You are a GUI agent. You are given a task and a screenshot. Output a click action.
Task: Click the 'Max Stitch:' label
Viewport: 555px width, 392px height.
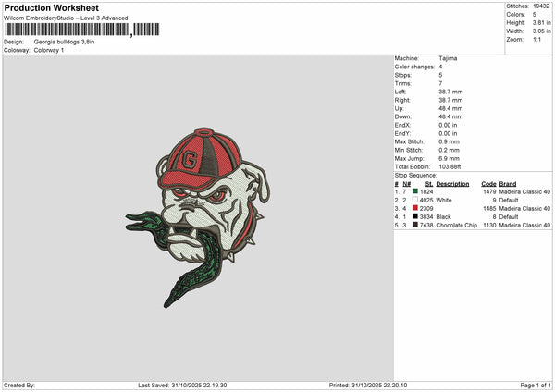click(x=409, y=141)
